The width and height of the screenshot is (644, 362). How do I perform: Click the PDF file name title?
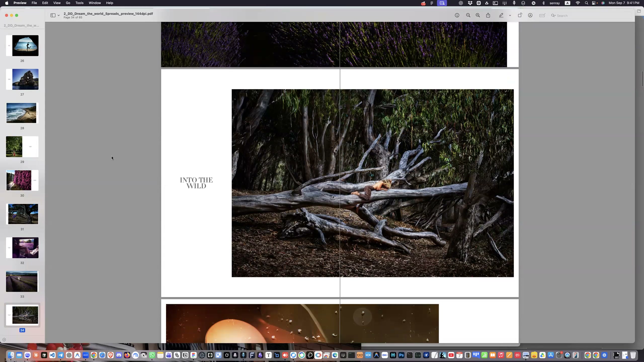tap(108, 14)
